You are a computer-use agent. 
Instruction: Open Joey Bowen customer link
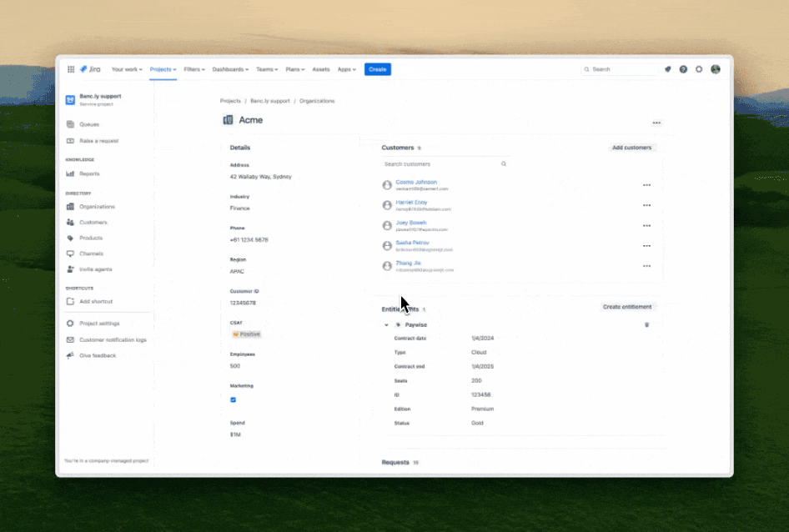tap(411, 223)
